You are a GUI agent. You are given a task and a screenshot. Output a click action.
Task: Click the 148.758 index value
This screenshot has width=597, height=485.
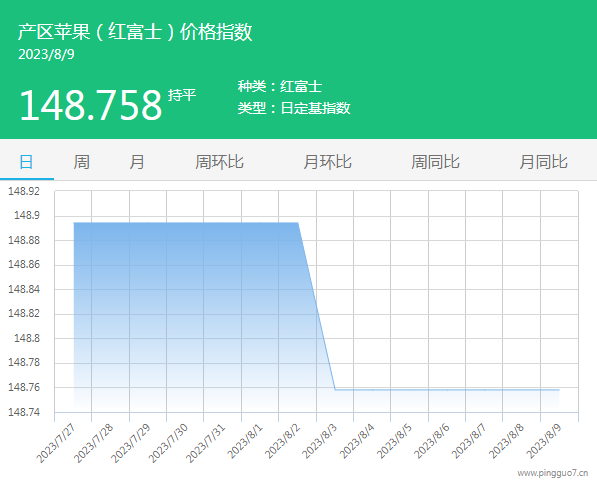pyautogui.click(x=91, y=105)
